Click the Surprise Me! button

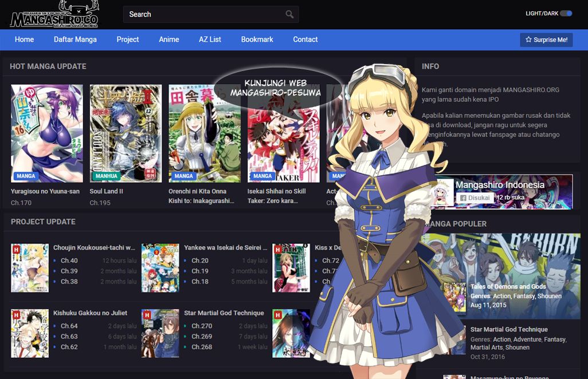[546, 40]
